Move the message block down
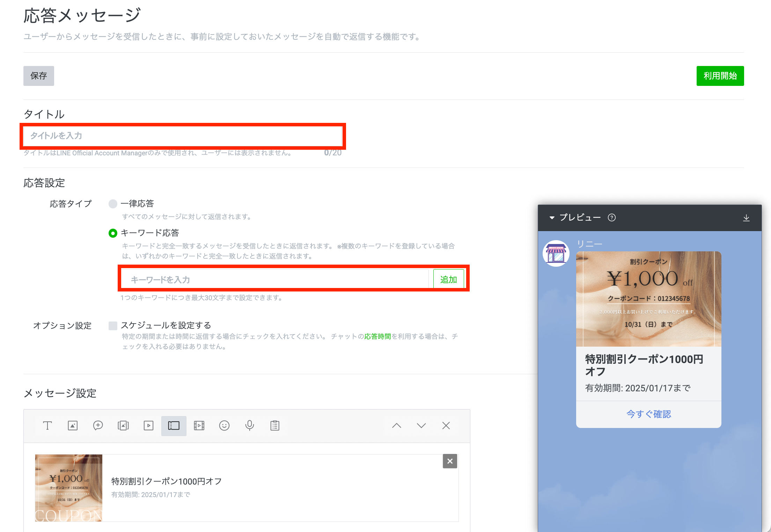The height and width of the screenshot is (532, 771). 421,426
